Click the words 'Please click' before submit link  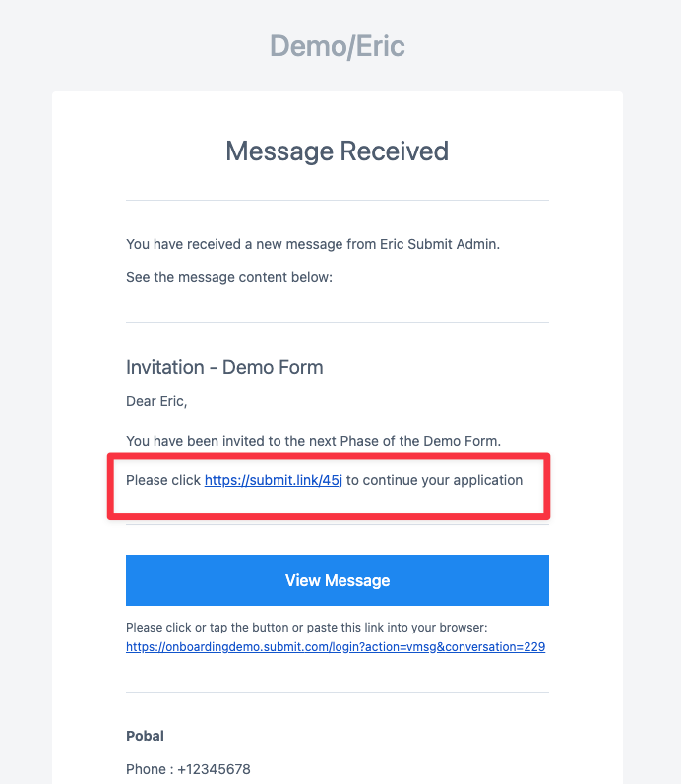[x=163, y=480]
